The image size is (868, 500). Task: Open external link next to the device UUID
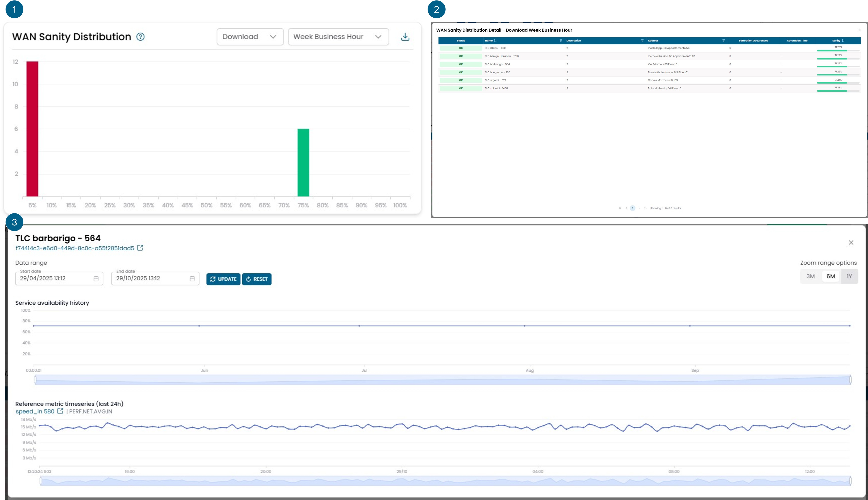(140, 248)
